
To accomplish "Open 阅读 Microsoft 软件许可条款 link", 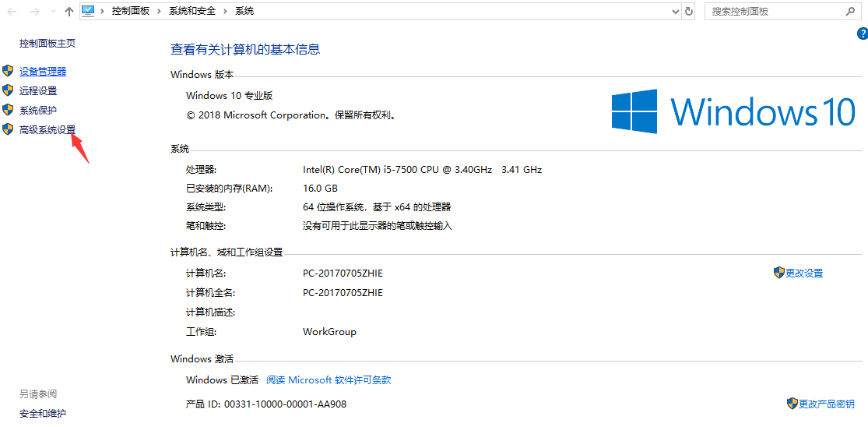I will (329, 380).
